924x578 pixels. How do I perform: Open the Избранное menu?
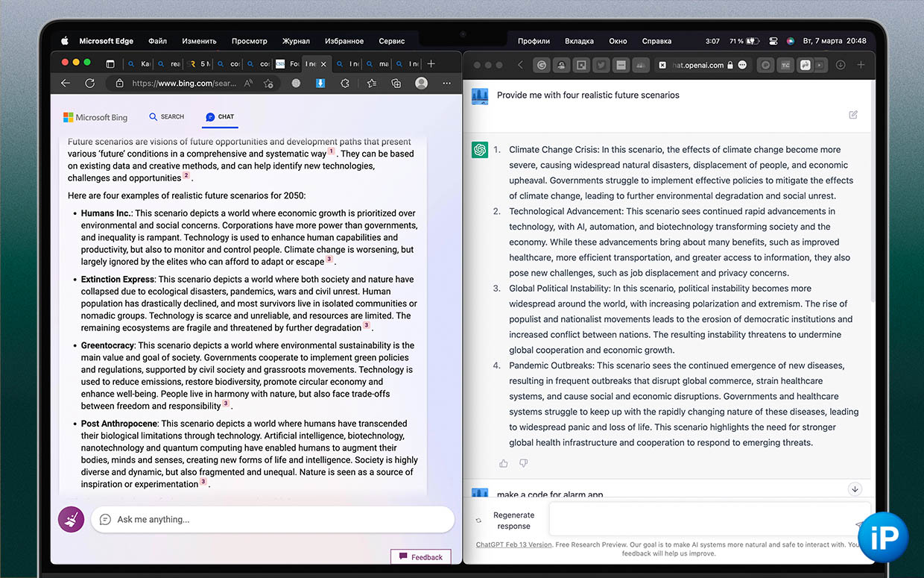344,41
